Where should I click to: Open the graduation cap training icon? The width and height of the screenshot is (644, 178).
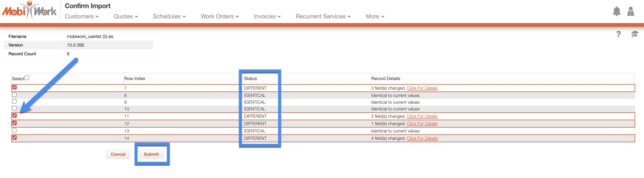point(634,34)
